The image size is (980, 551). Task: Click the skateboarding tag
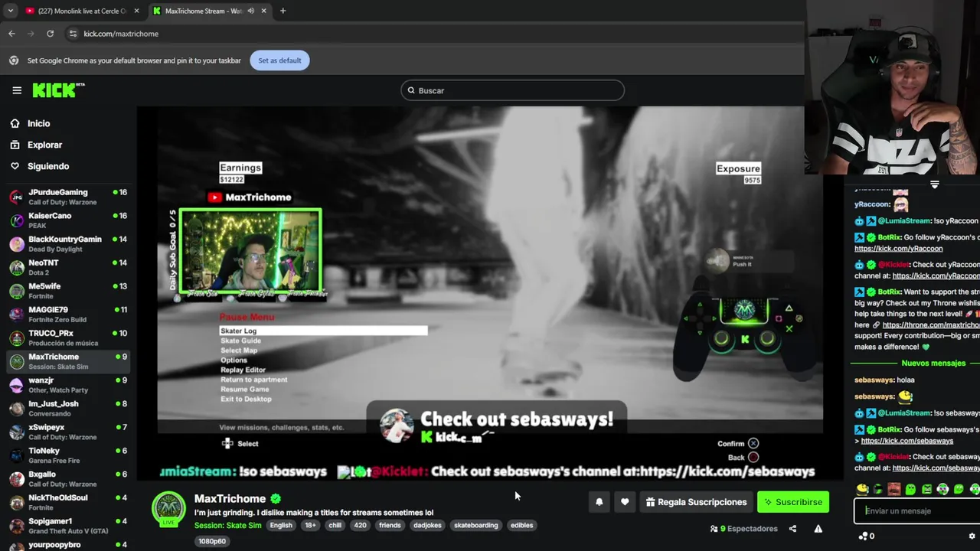pyautogui.click(x=475, y=525)
